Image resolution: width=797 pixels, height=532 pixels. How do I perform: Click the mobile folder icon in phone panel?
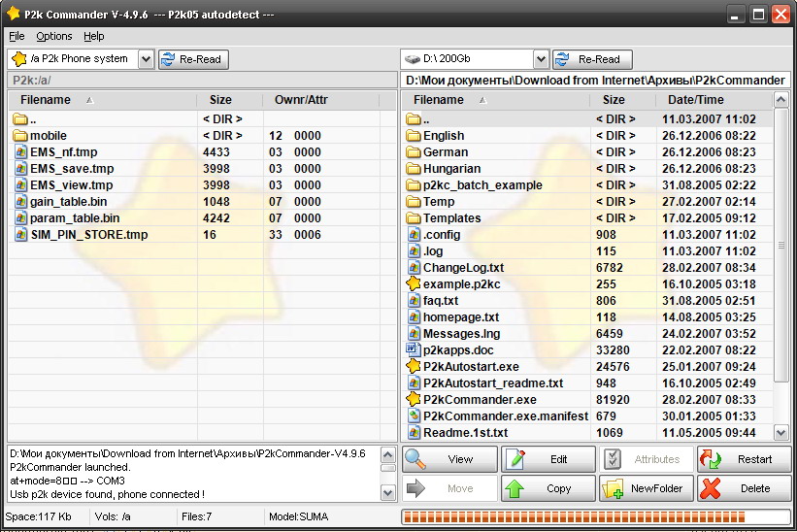point(20,136)
